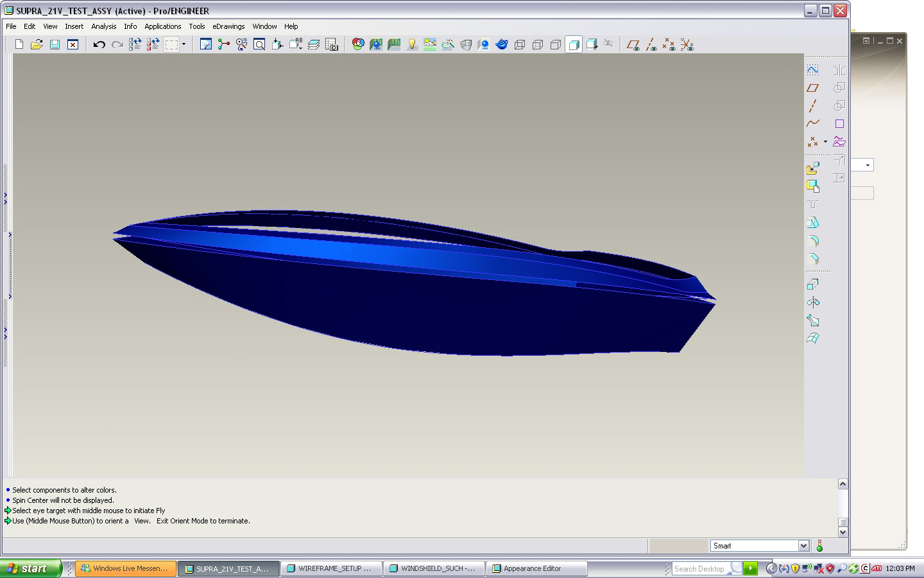Select the datum curve tool
Screen dimensions: 924x578
pos(813,123)
